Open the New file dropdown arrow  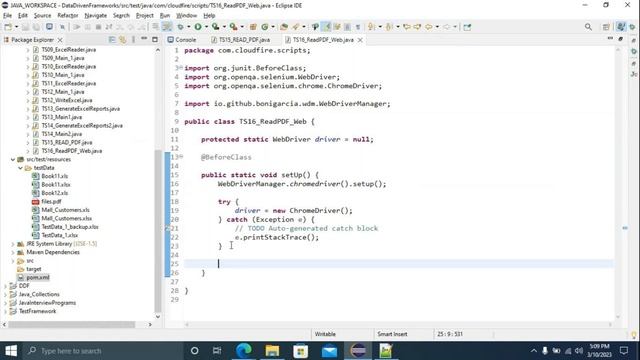point(16,27)
